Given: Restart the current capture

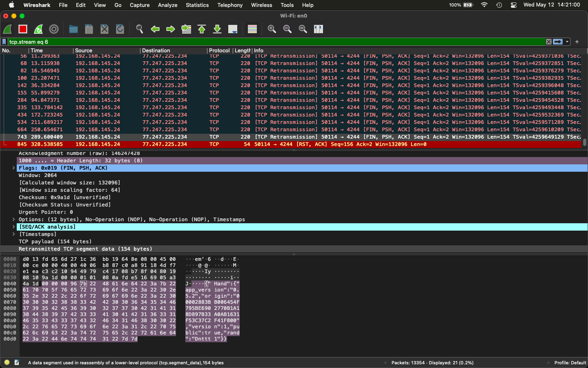Looking at the screenshot, I should (x=38, y=29).
